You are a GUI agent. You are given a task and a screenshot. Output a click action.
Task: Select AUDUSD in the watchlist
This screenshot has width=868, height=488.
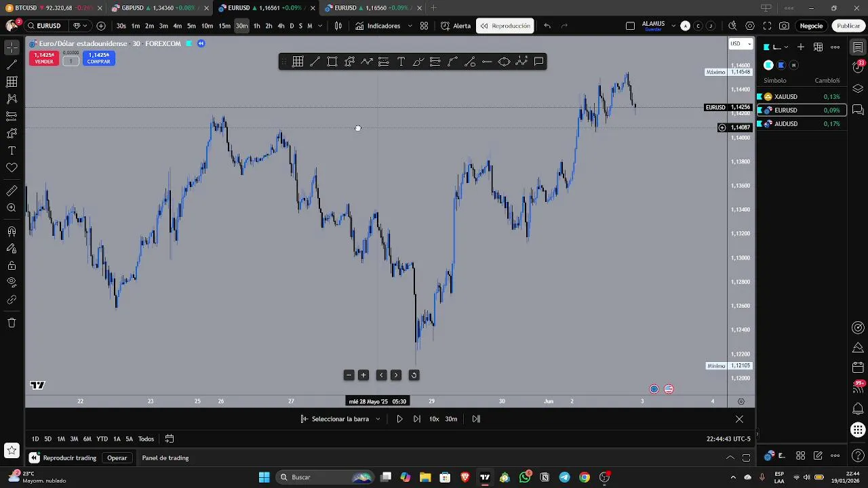point(802,124)
